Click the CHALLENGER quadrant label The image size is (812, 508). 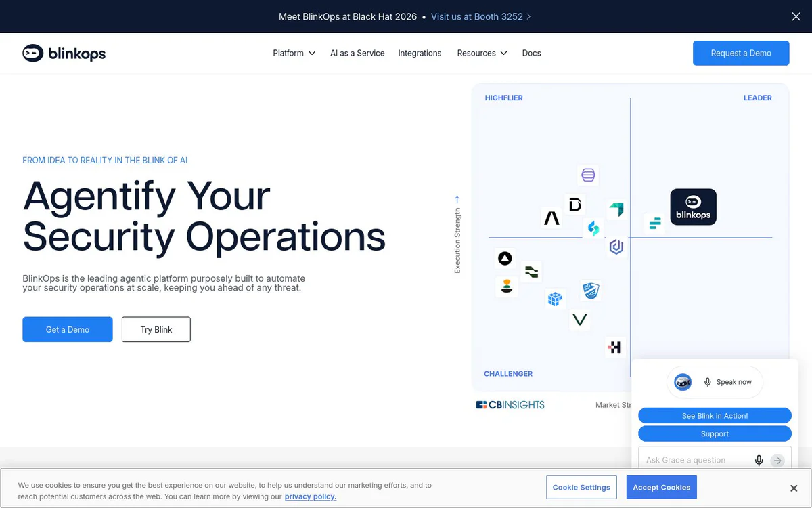(508, 373)
